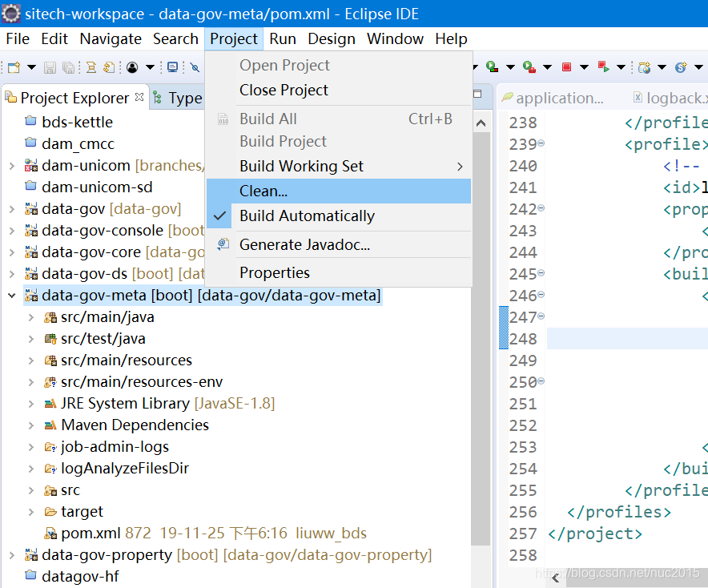
Task: Click the target folder icon
Action: tap(50, 512)
